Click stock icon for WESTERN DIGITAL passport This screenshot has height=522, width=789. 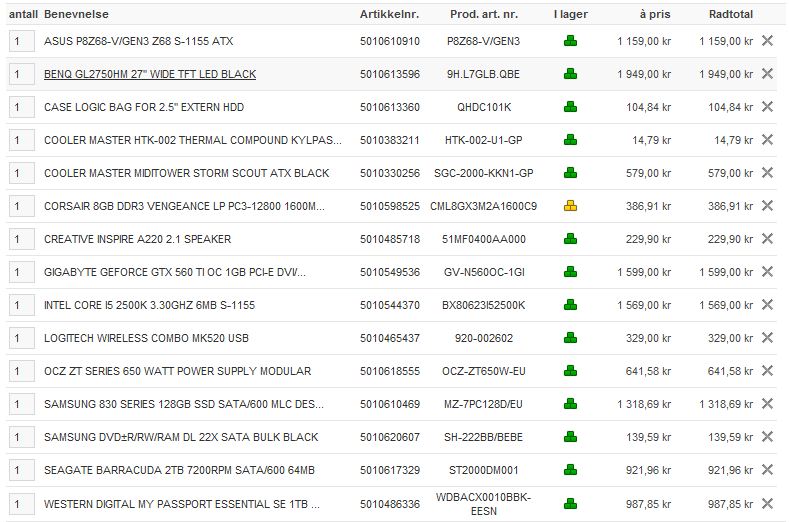click(x=570, y=503)
